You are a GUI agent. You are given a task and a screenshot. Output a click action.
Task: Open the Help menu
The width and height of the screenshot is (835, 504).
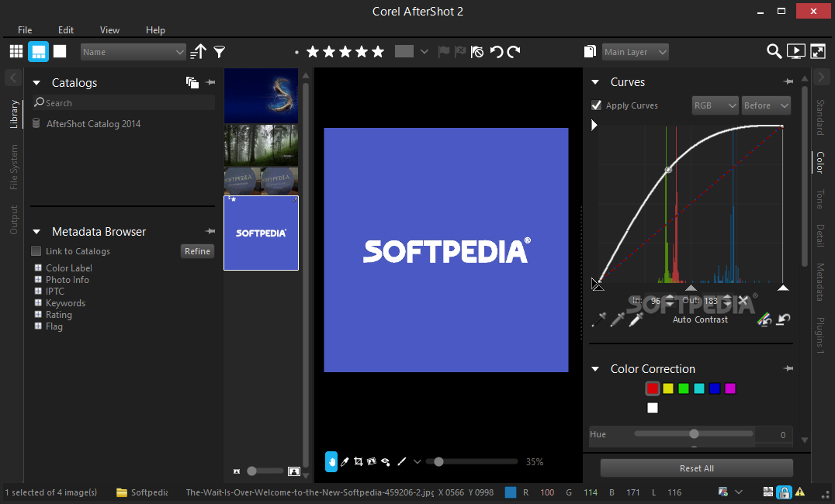click(x=155, y=29)
